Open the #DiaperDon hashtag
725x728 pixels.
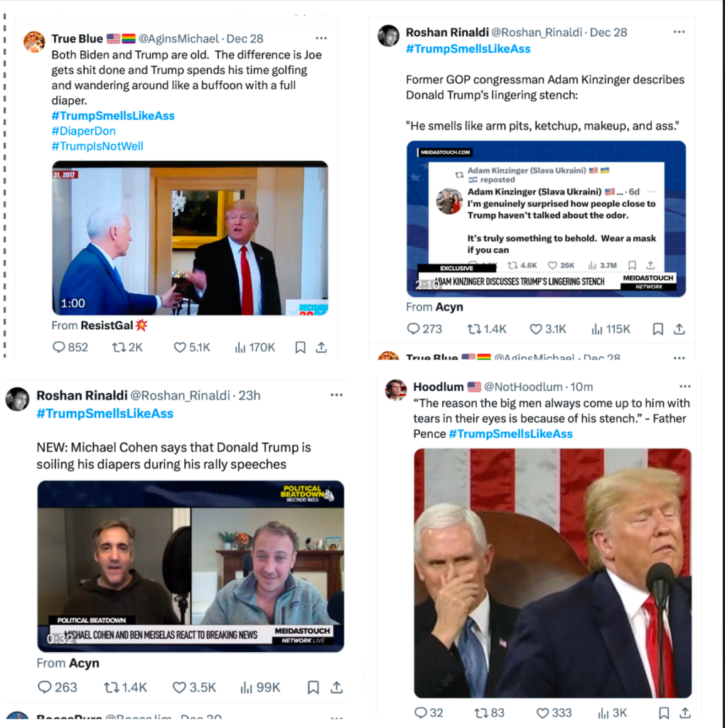coord(84,131)
